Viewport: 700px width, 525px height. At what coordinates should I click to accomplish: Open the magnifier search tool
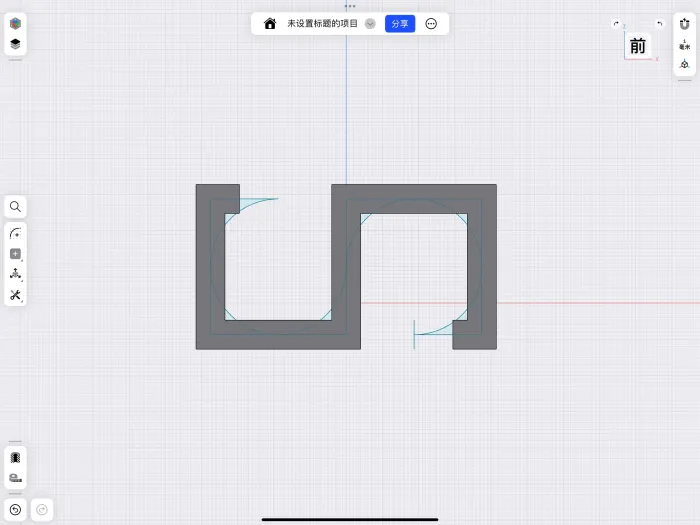point(15,207)
